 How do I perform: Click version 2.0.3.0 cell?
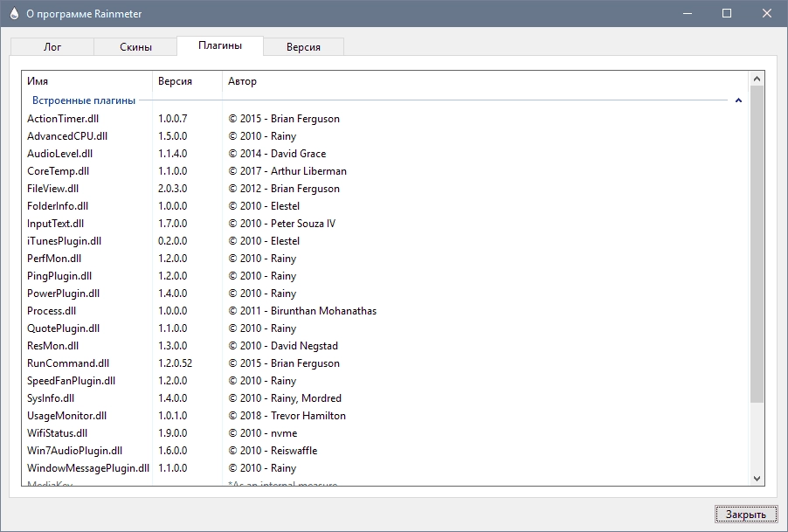(173, 189)
